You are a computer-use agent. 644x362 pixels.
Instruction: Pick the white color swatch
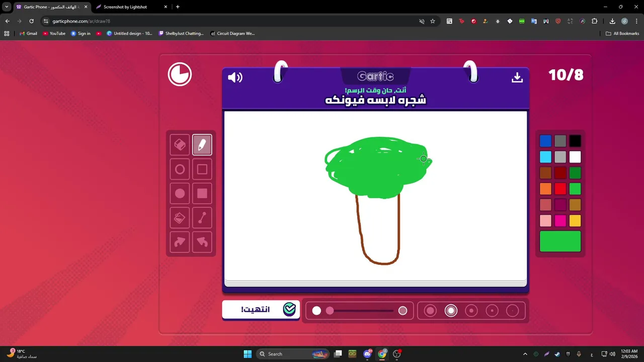tap(575, 157)
